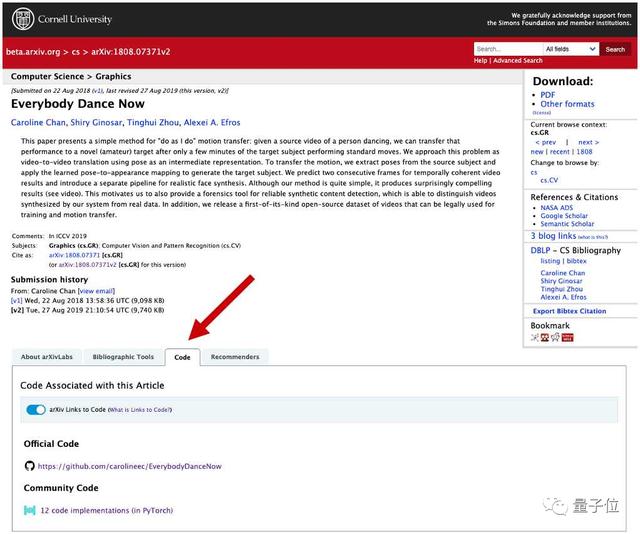
Task: Click the Cornell University seal logo
Action: (23, 19)
